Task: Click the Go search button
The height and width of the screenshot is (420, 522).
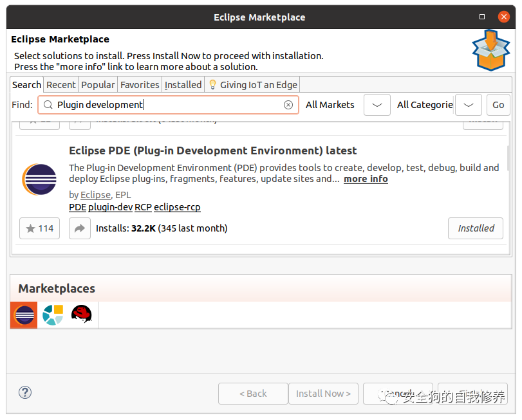Action: pos(498,105)
